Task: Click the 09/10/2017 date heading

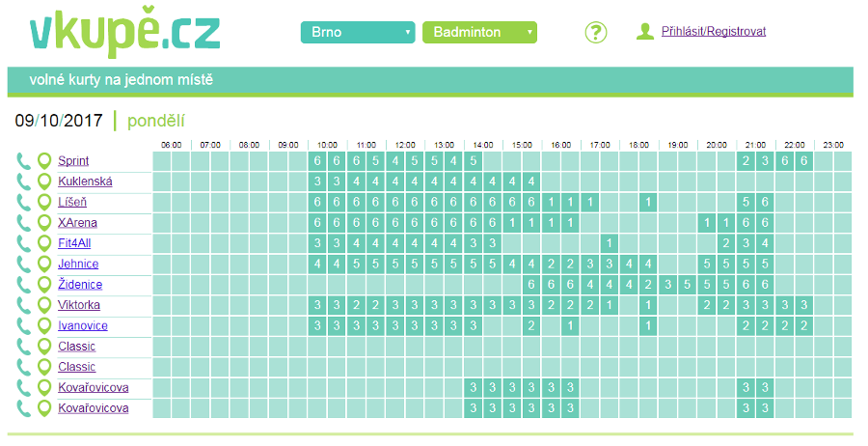Action: click(x=59, y=121)
